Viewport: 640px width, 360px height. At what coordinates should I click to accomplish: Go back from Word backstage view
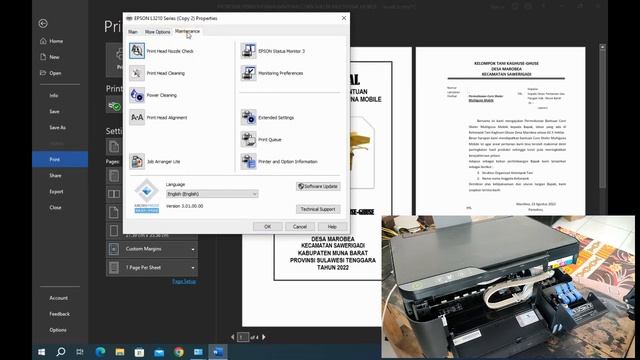click(x=43, y=23)
